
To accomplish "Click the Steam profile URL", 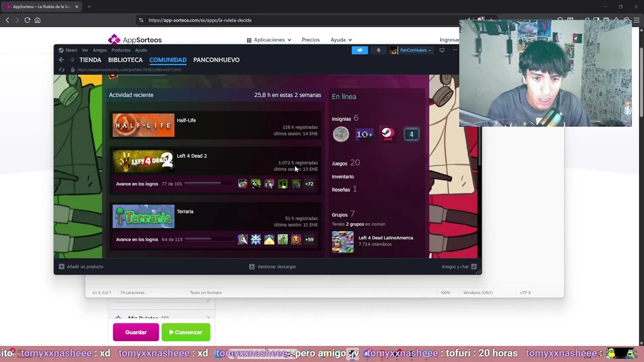I will (129, 70).
